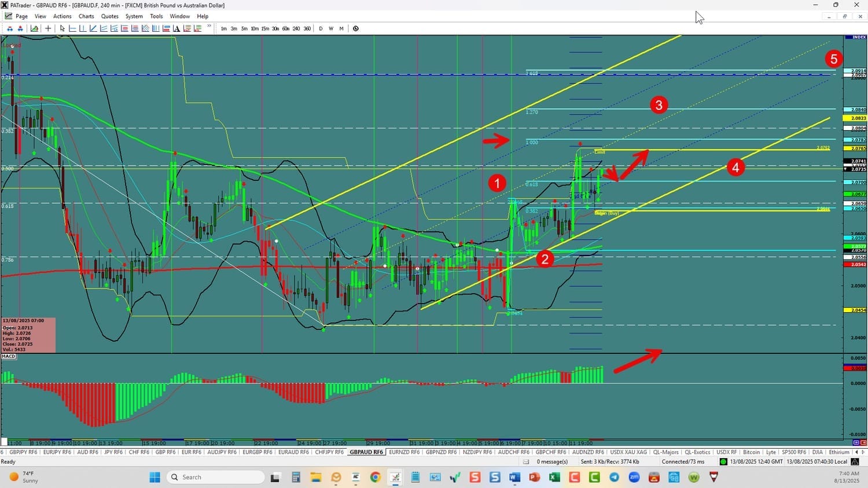Click the '0 message(s)' status entry
The height and width of the screenshot is (488, 868).
click(x=552, y=461)
